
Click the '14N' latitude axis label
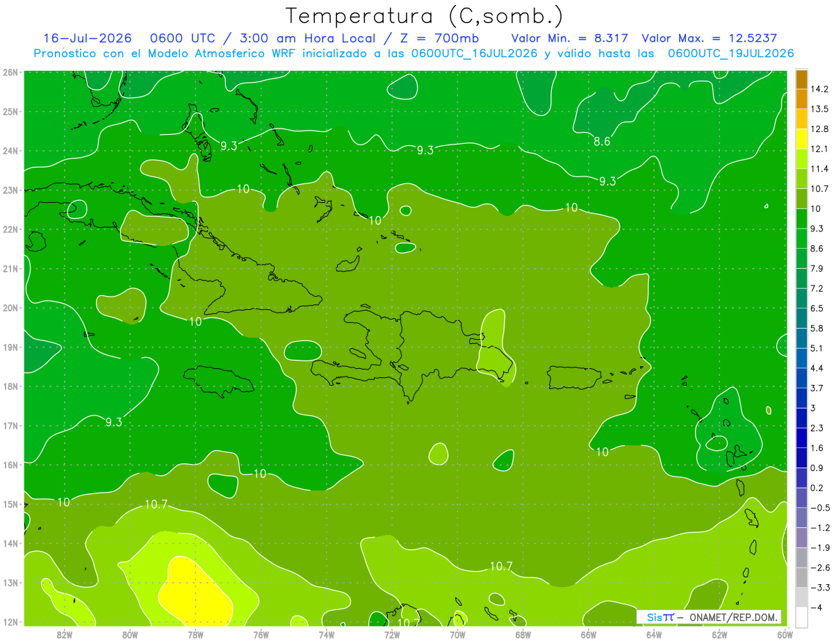(10, 543)
